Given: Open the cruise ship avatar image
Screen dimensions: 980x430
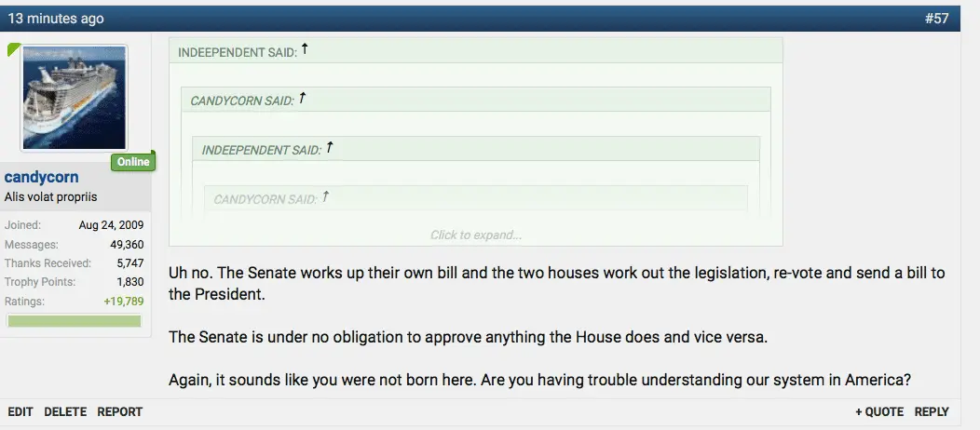Looking at the screenshot, I should (74, 98).
